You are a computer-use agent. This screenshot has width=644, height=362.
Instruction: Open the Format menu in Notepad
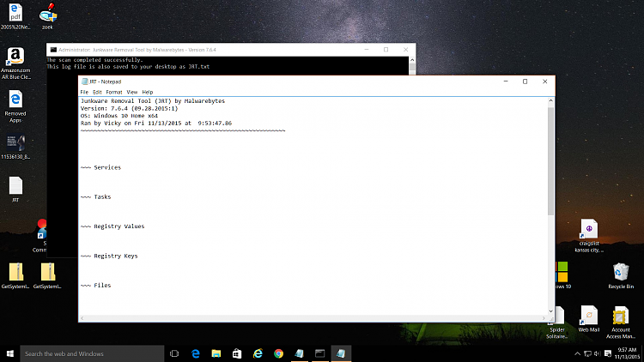click(113, 92)
